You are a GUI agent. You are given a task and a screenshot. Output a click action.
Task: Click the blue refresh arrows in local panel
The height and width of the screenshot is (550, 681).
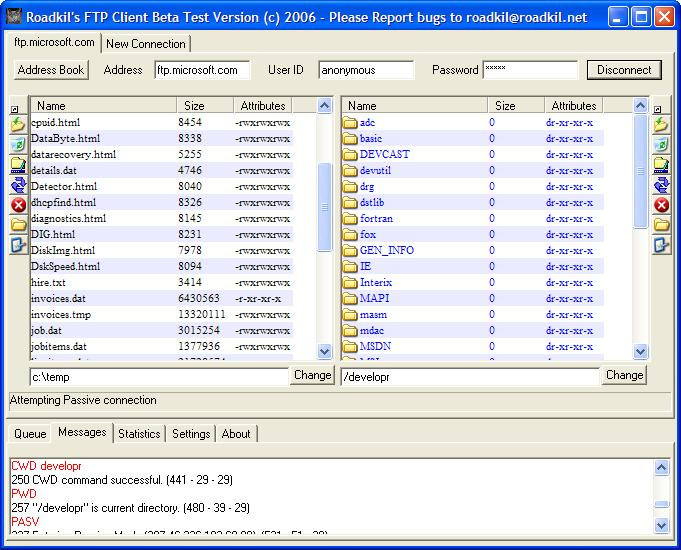[x=18, y=185]
